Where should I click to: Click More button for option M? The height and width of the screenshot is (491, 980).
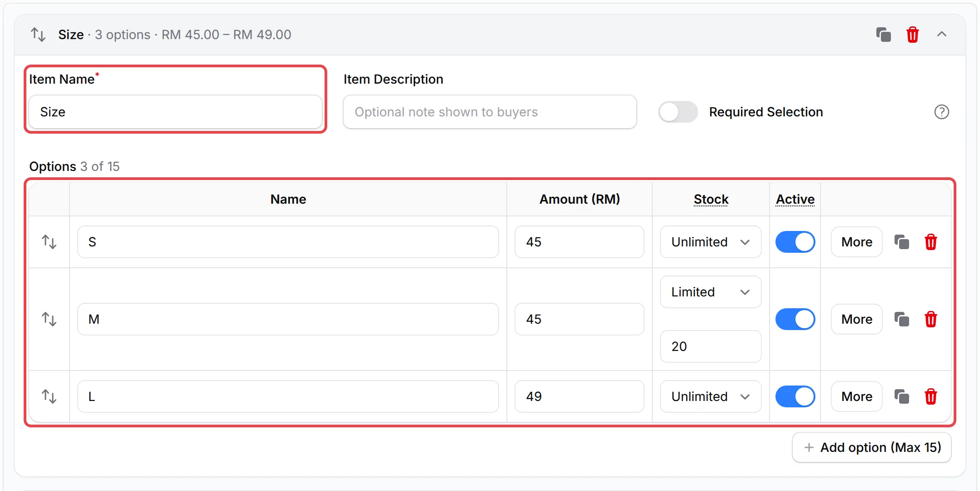pos(857,319)
